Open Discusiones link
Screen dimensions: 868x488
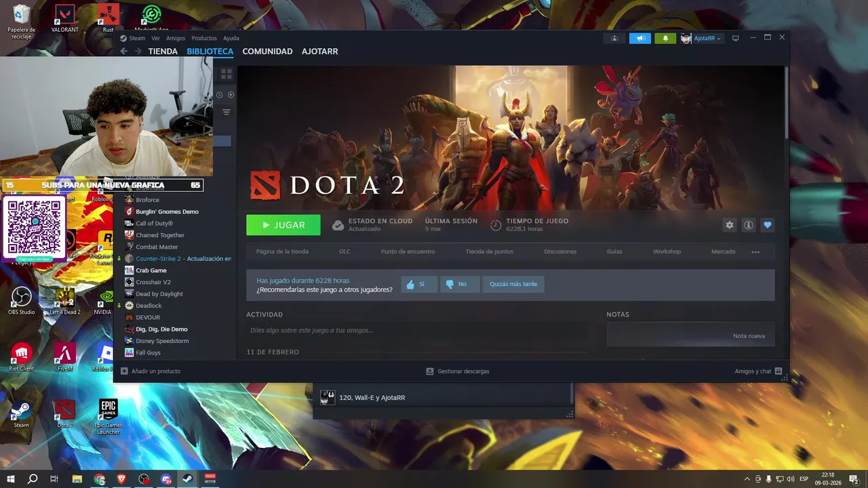pos(560,251)
